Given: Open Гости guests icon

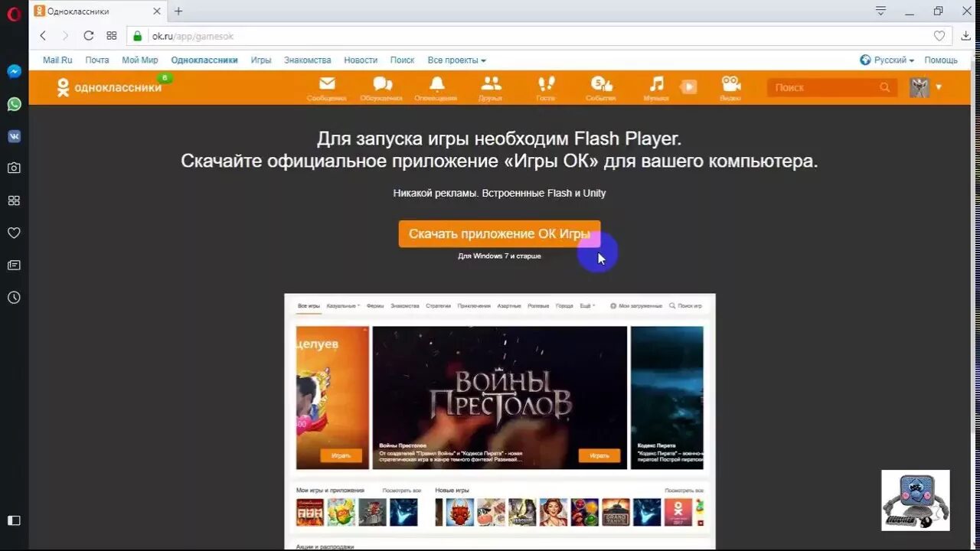Looking at the screenshot, I should [x=546, y=88].
